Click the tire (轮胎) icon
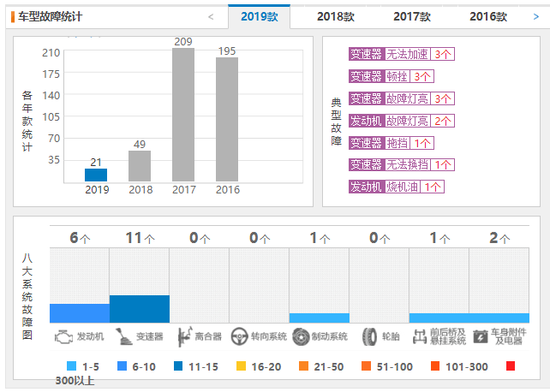The height and width of the screenshot is (392, 550). coord(369,336)
